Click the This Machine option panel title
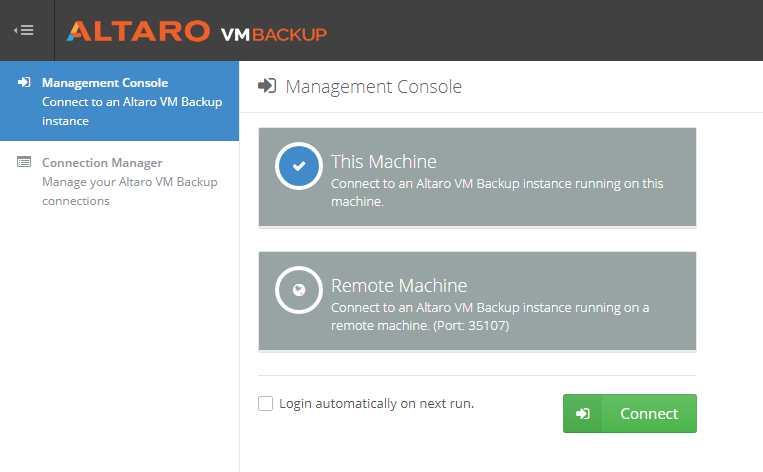Image resolution: width=763 pixels, height=472 pixels. (x=383, y=162)
